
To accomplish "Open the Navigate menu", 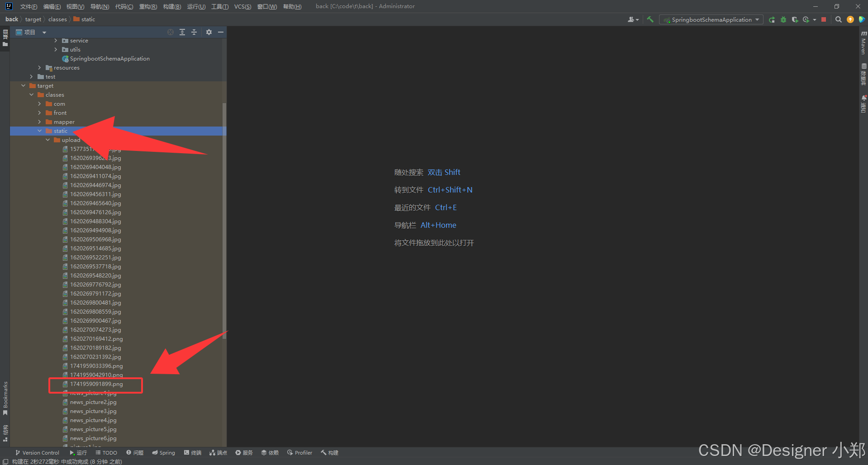I will (x=100, y=6).
